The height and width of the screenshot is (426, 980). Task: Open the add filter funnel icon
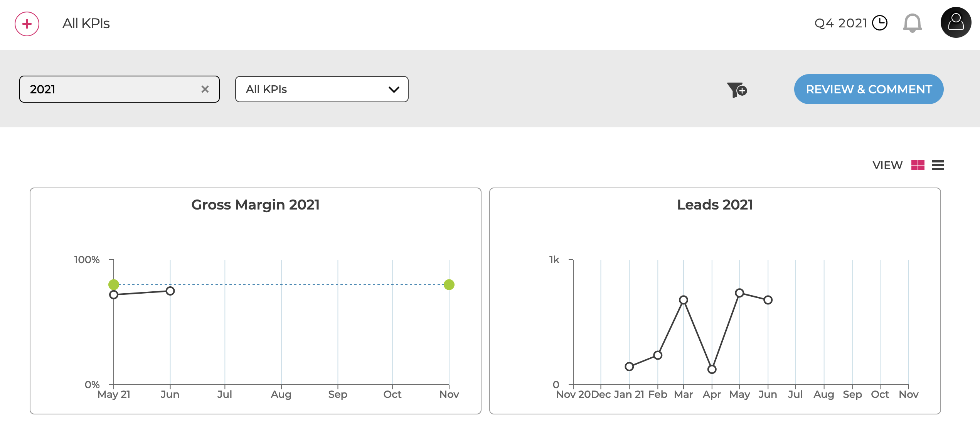point(737,90)
